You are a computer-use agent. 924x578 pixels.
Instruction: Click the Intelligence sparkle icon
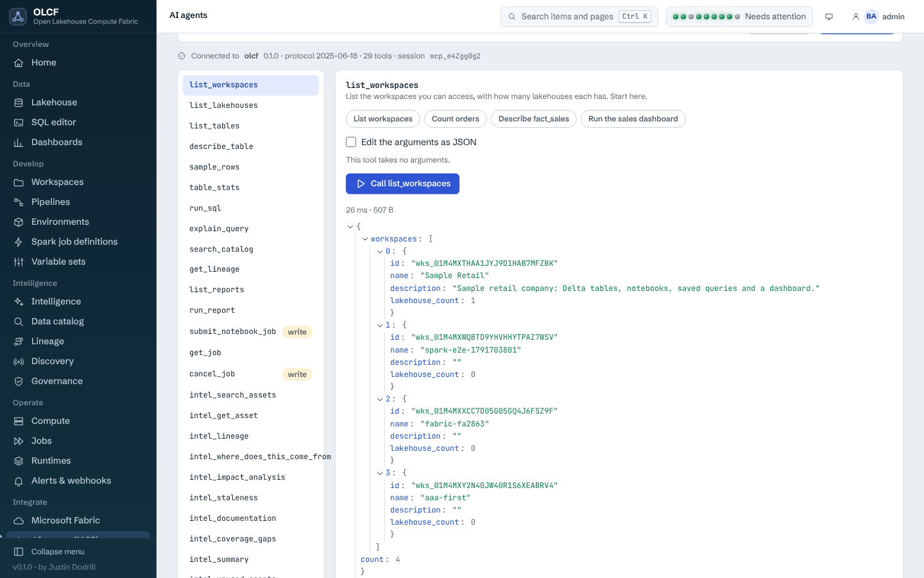point(19,302)
